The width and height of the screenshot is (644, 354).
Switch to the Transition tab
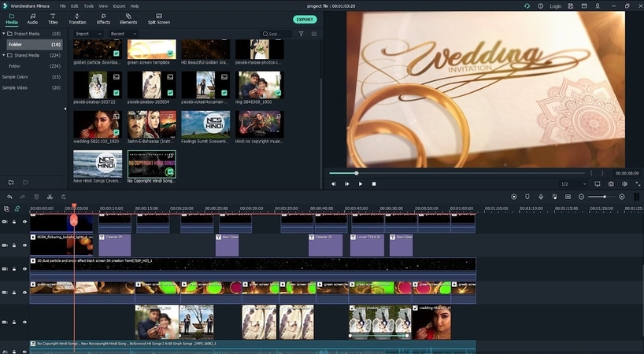point(77,19)
